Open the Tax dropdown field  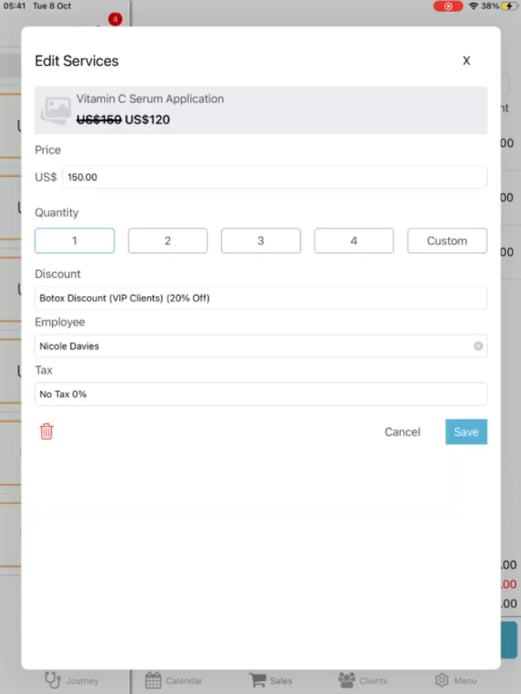click(x=261, y=394)
